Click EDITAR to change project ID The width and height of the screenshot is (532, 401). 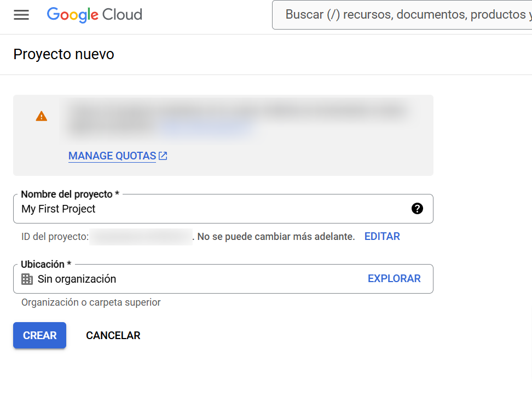(382, 237)
